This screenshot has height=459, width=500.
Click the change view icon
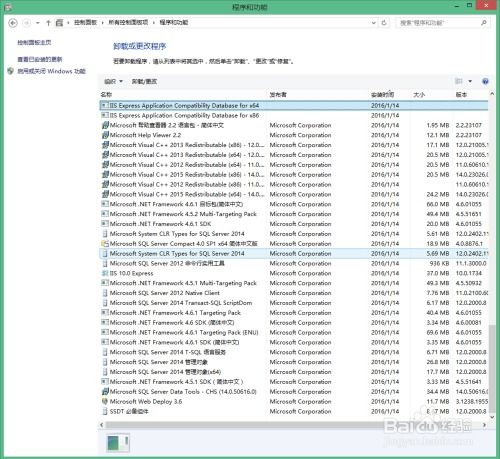[459, 81]
